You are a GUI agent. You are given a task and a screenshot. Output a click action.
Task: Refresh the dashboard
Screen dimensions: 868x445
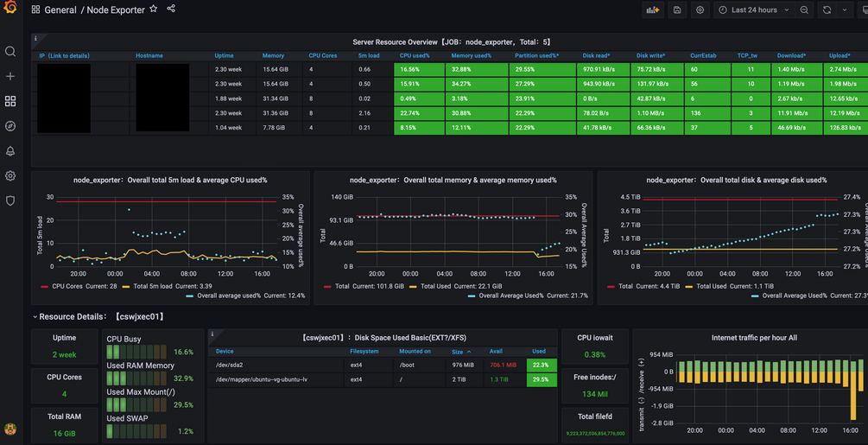pos(827,10)
